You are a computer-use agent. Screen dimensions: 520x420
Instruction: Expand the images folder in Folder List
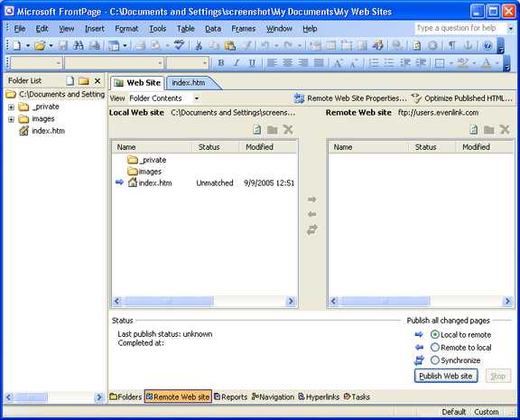pyautogui.click(x=11, y=119)
